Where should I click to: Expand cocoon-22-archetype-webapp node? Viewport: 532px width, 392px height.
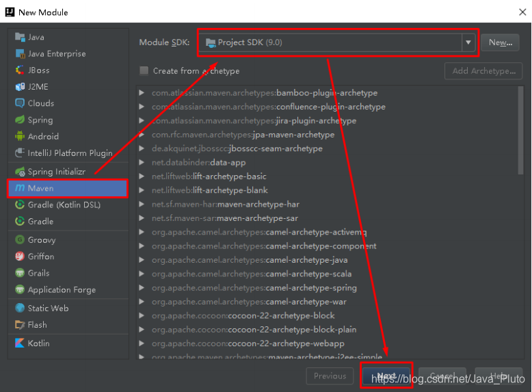coord(142,343)
